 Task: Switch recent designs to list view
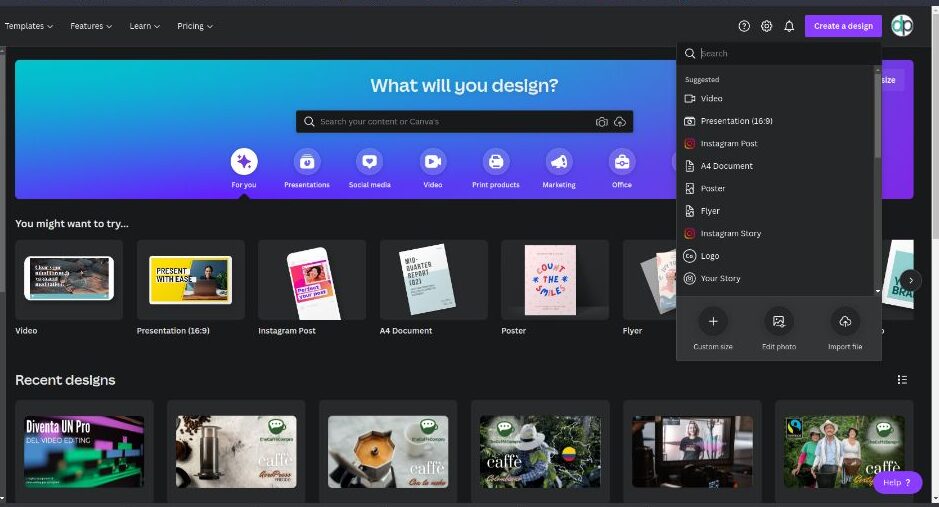(x=902, y=380)
